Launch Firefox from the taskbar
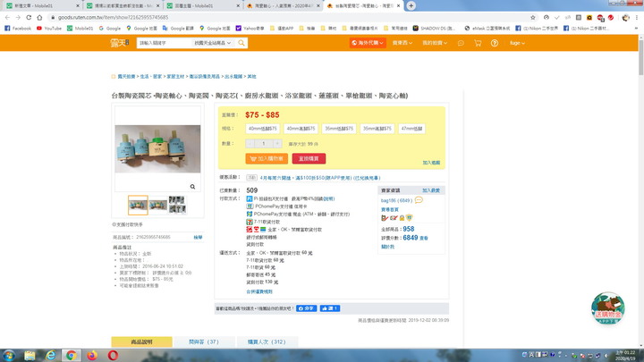Image resolution: width=644 pixels, height=362 pixels. point(92,356)
